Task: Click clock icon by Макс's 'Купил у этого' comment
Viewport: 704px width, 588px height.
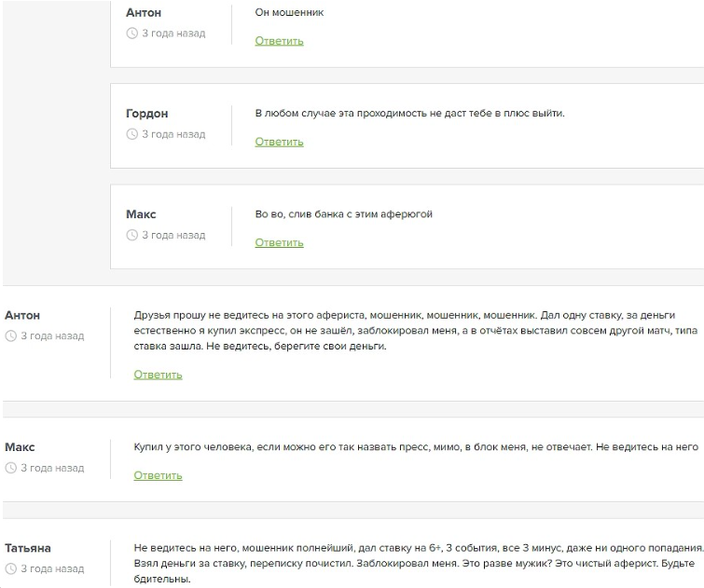Action: (x=11, y=468)
